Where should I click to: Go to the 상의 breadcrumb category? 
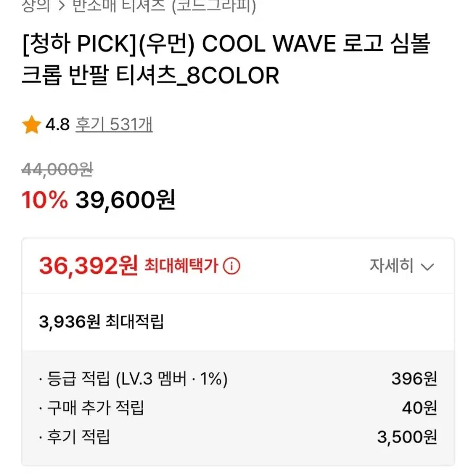(36, 6)
